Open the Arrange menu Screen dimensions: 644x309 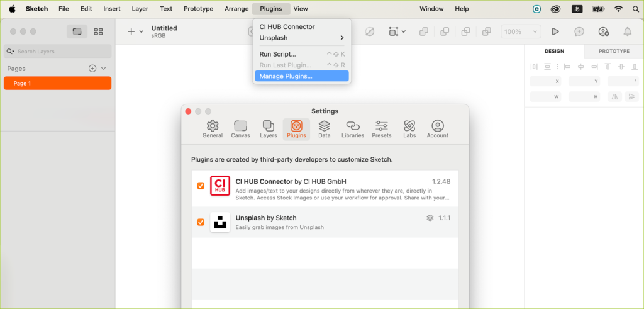(236, 9)
